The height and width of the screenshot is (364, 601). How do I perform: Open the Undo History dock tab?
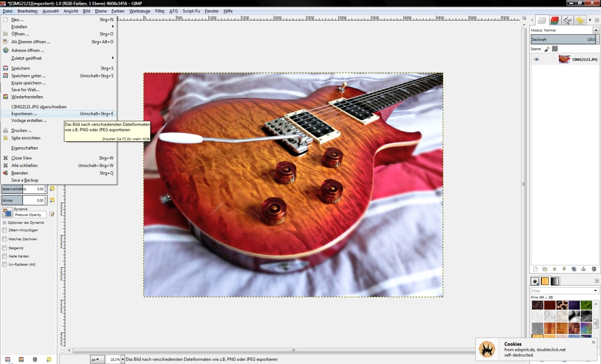click(580, 20)
